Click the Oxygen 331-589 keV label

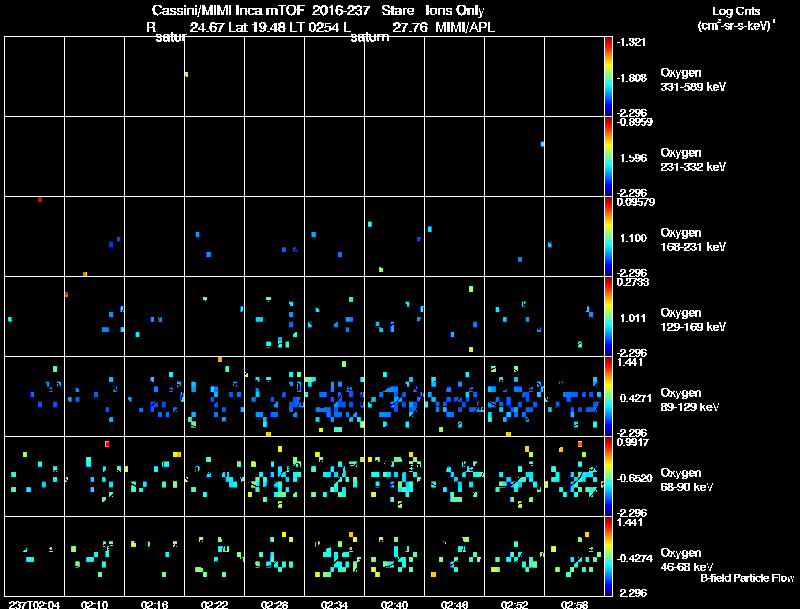coord(693,80)
